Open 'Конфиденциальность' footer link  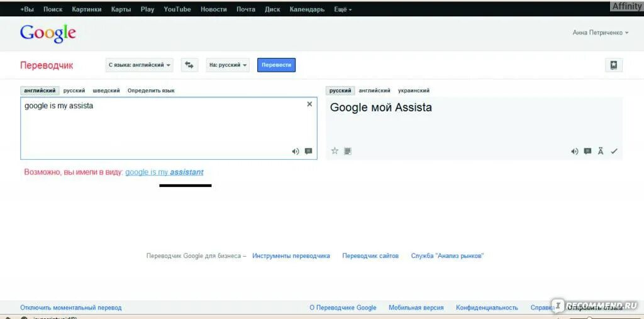coord(487,308)
